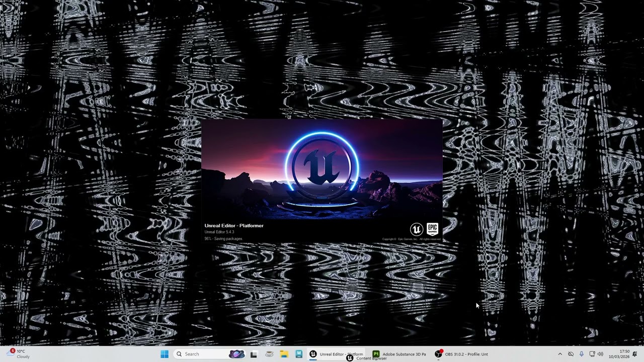Expand hidden system tray icons chevron
644x362 pixels.
[x=560, y=354]
